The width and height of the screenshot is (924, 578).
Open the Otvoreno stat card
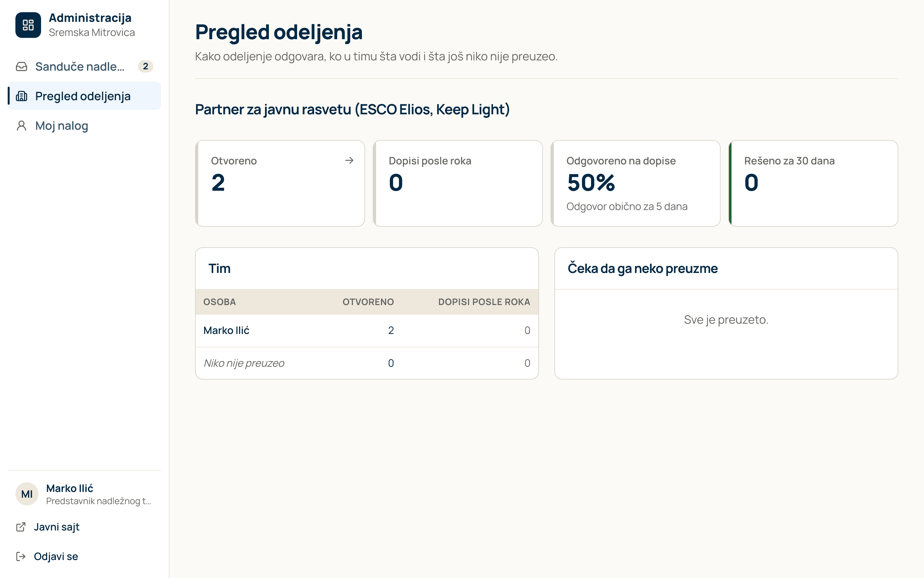click(x=280, y=183)
